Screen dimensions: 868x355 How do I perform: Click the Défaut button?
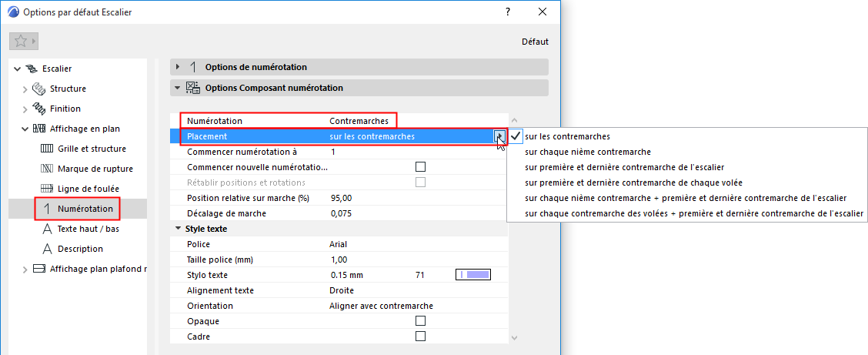coord(535,42)
